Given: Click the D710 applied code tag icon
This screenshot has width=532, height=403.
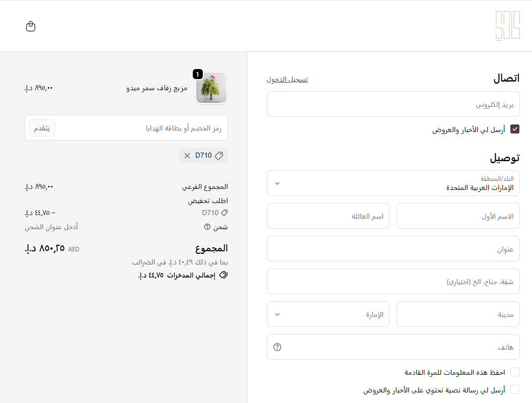Looking at the screenshot, I should [x=219, y=156].
